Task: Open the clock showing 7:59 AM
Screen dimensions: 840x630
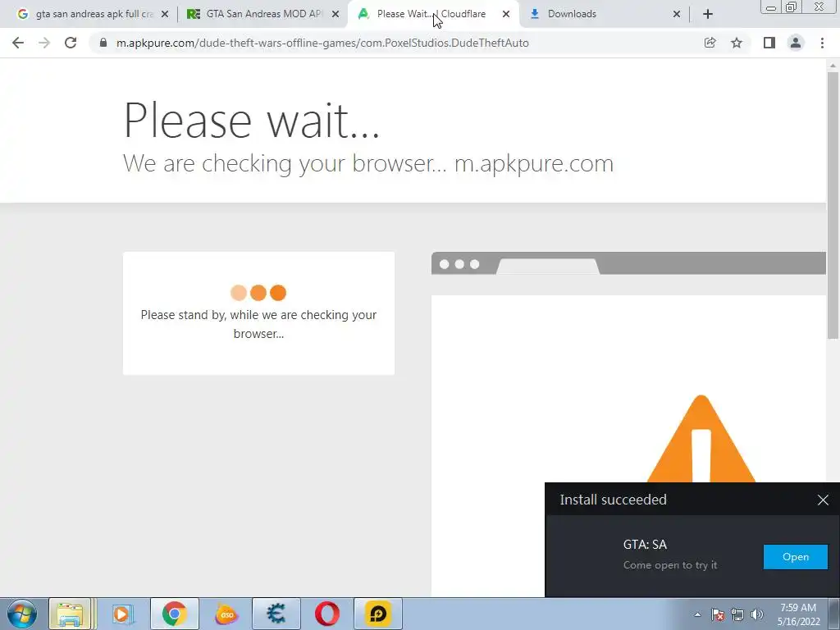Action: click(798, 614)
